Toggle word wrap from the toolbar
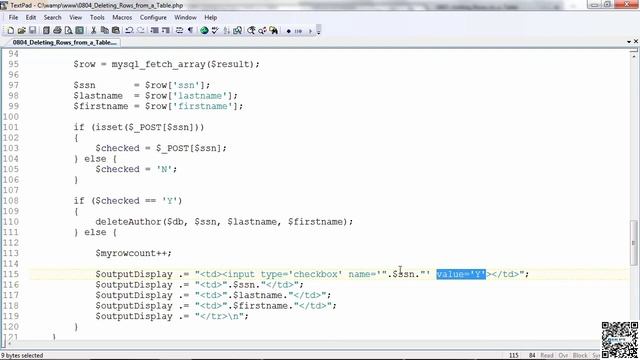 (179, 31)
